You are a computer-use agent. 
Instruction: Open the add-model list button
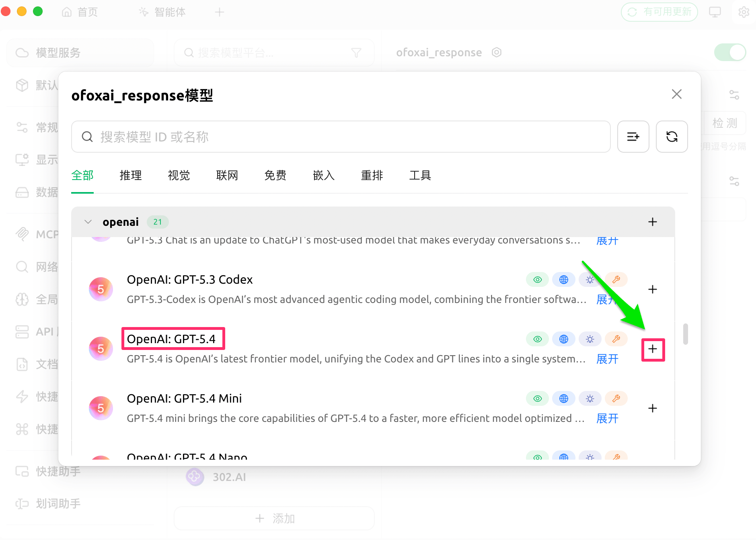point(633,137)
